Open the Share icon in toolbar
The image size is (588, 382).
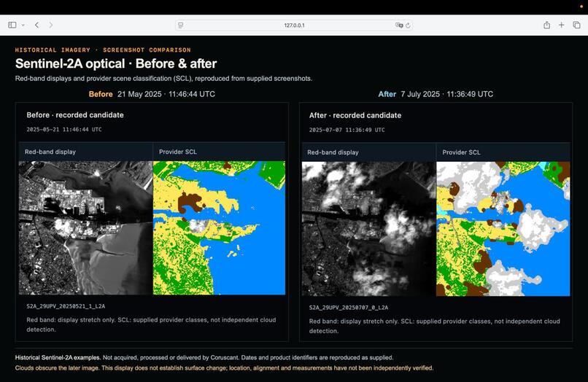(546, 25)
